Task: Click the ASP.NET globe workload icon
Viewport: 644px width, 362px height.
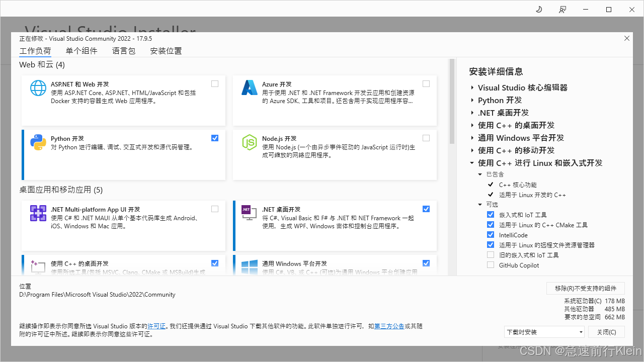Action: pos(38,88)
